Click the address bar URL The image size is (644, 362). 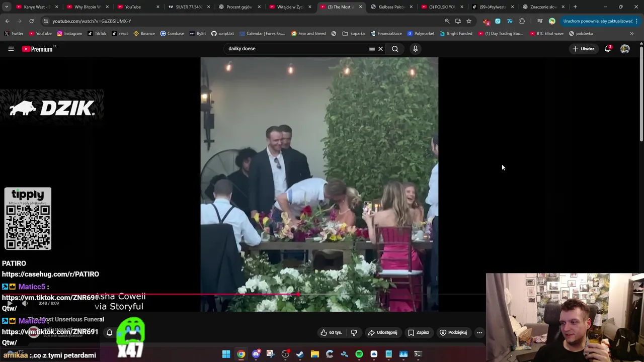[x=92, y=21]
